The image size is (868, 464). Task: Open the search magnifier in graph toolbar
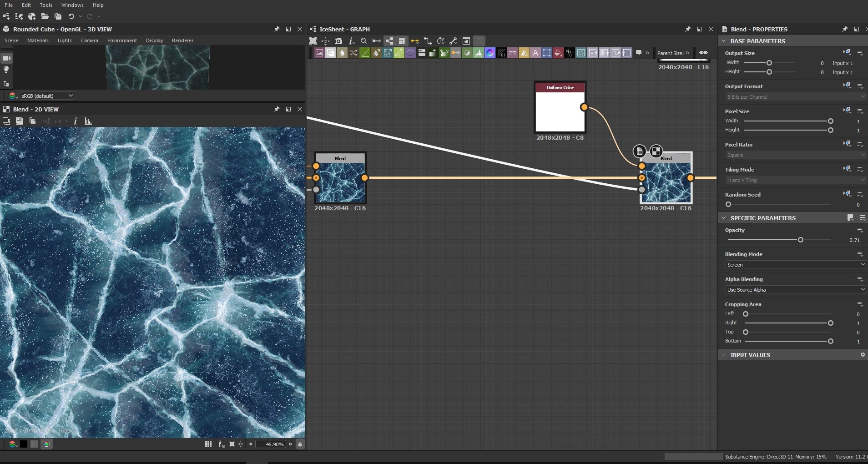(x=363, y=41)
